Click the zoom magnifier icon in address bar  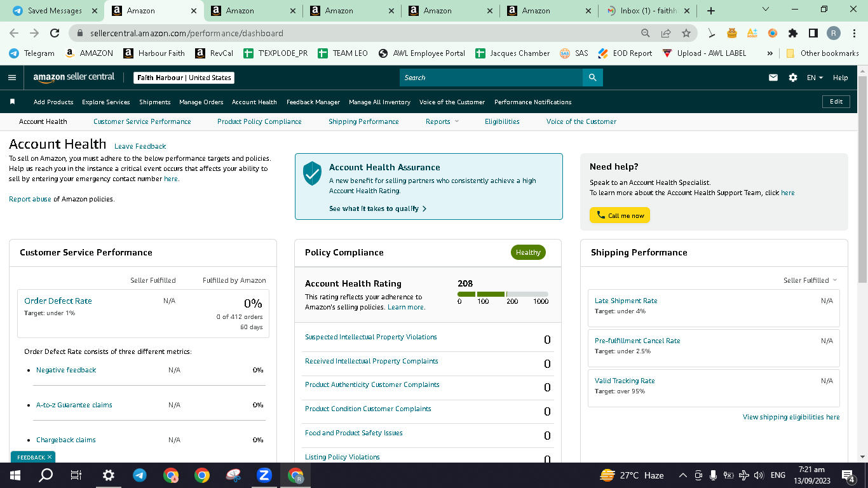646,33
